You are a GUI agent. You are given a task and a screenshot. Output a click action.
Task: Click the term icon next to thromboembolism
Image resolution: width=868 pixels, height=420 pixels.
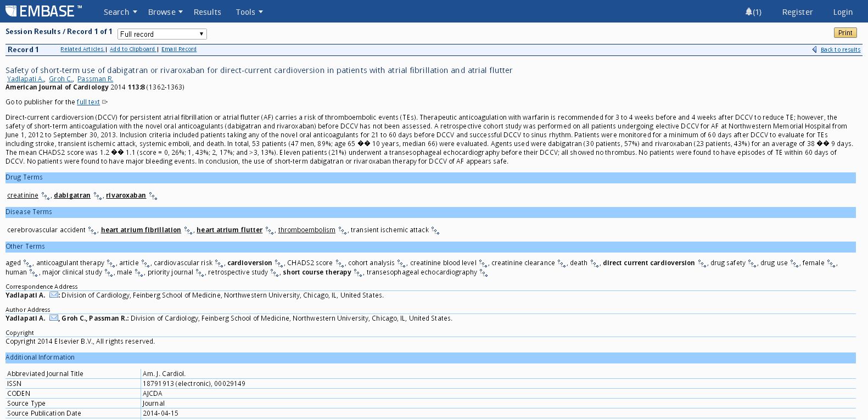(343, 231)
